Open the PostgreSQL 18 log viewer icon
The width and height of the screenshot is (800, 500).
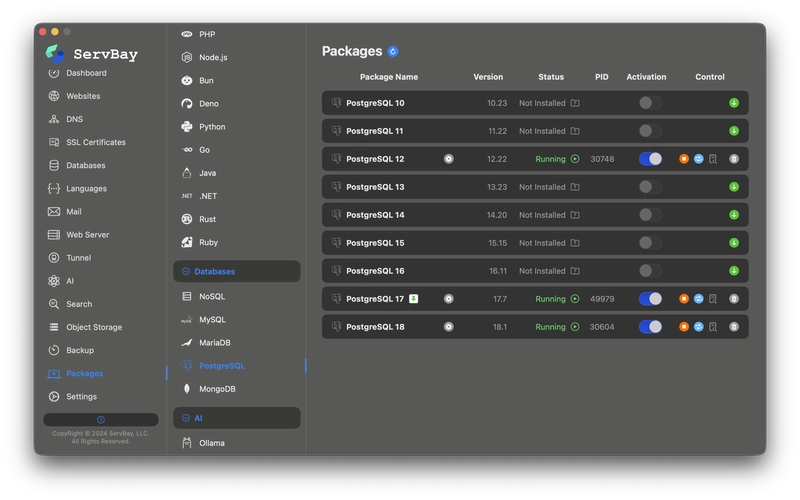(713, 327)
